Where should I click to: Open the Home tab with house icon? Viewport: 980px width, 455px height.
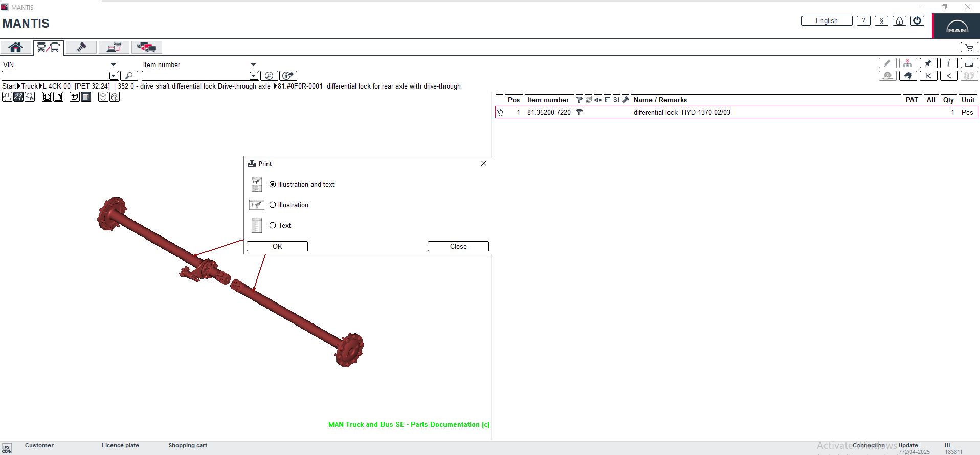tap(15, 48)
